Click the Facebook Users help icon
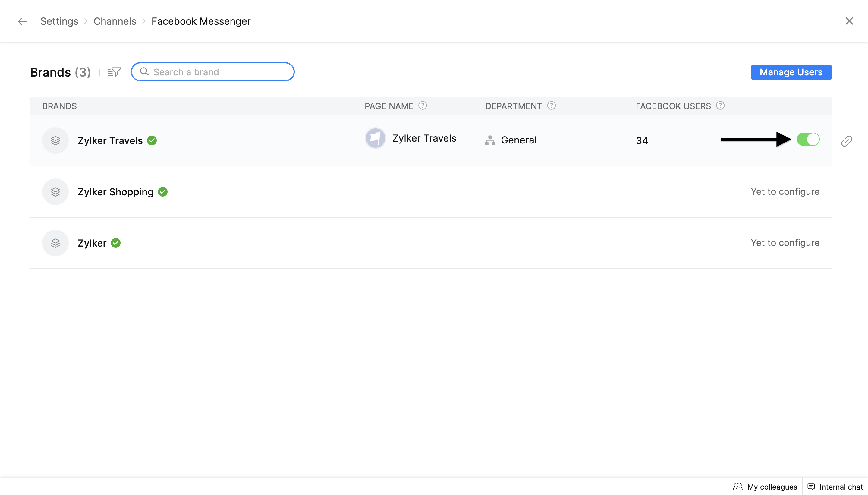Image resolution: width=868 pixels, height=495 pixels. point(720,106)
